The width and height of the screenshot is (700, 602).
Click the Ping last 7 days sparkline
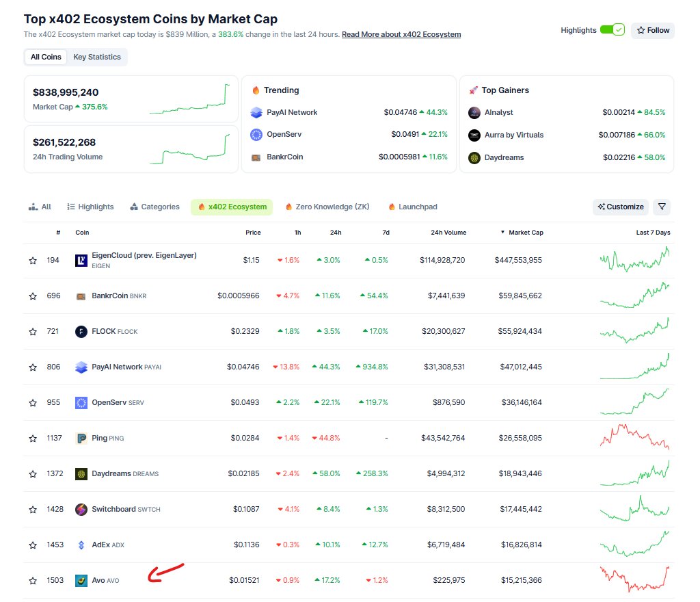pos(634,437)
